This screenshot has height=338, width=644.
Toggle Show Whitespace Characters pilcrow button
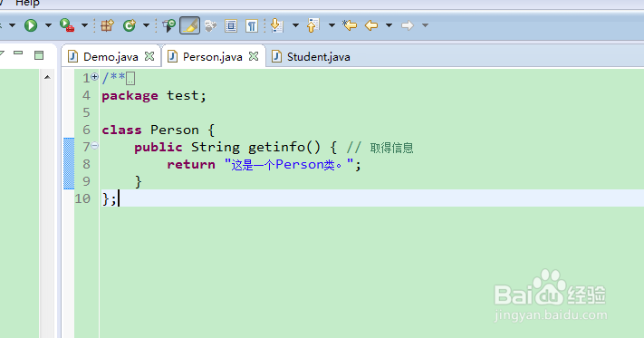coord(252,26)
